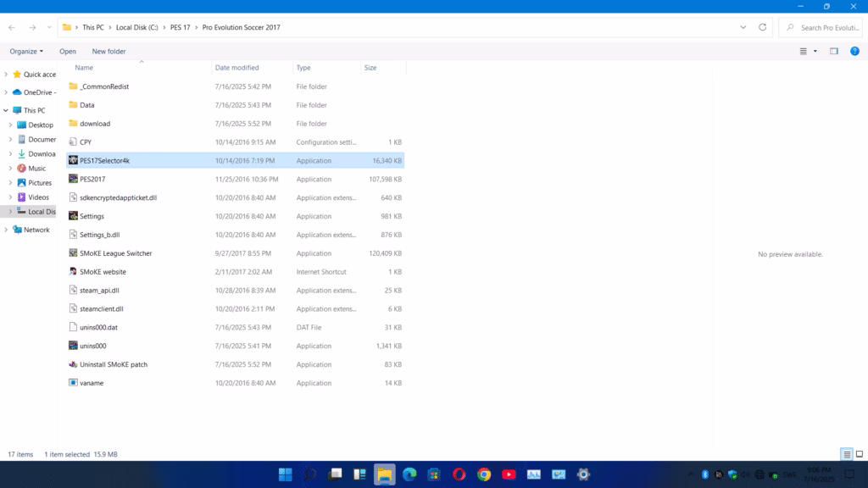Click the unins000.dat file icon
Screen dimensions: 868x488
pos(73,327)
